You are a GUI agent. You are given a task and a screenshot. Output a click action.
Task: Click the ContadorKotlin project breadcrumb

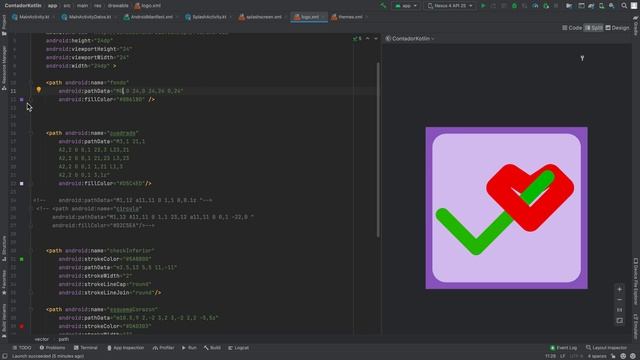(x=23, y=6)
